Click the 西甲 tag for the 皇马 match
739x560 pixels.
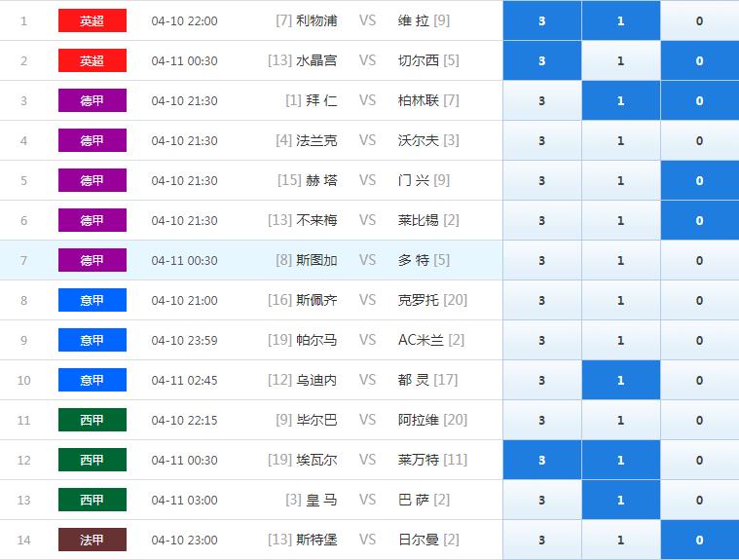[x=92, y=500]
